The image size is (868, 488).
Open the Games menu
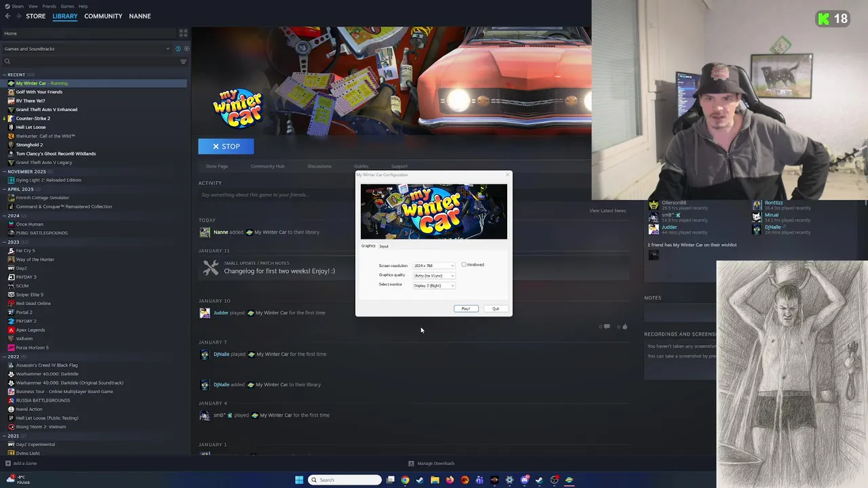[x=67, y=6]
